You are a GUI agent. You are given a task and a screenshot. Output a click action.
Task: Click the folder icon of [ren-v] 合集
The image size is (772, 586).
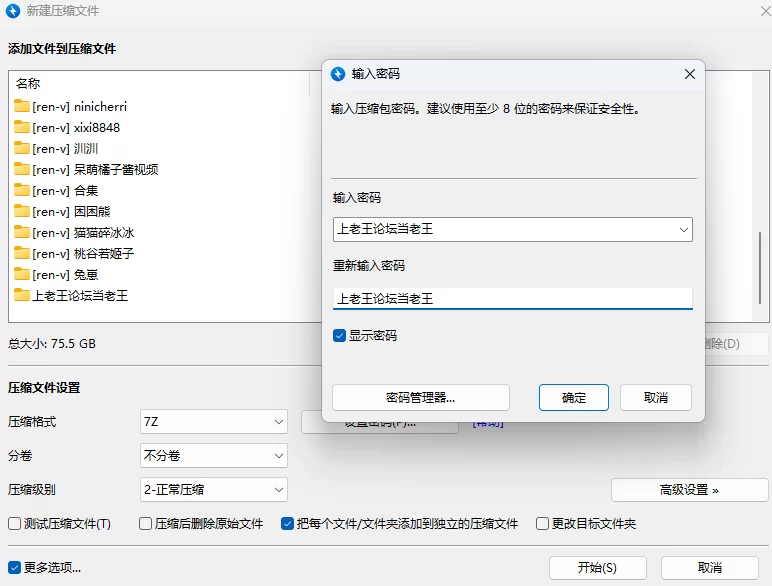(x=22, y=190)
